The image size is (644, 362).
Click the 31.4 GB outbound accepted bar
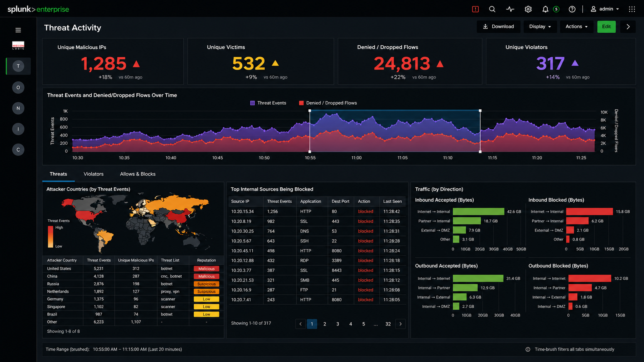click(x=478, y=279)
